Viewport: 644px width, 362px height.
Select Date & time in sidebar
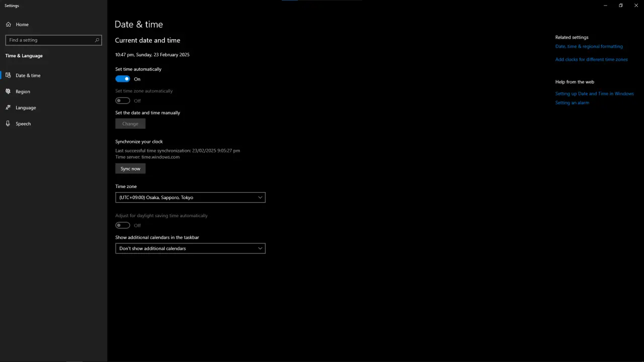pyautogui.click(x=53, y=75)
